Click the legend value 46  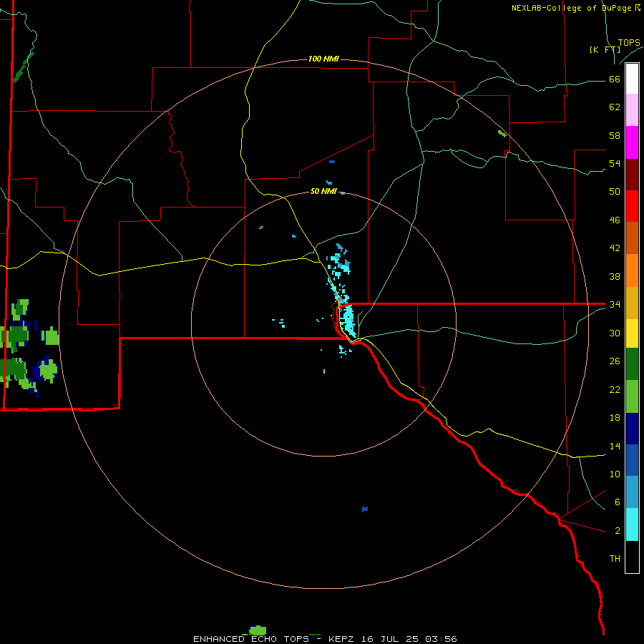(615, 220)
